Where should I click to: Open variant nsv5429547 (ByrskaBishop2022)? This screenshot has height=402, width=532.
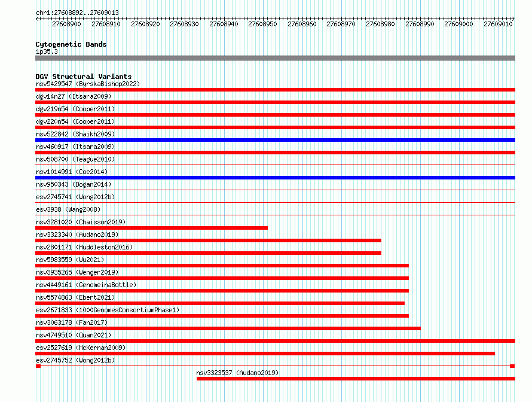(x=88, y=84)
